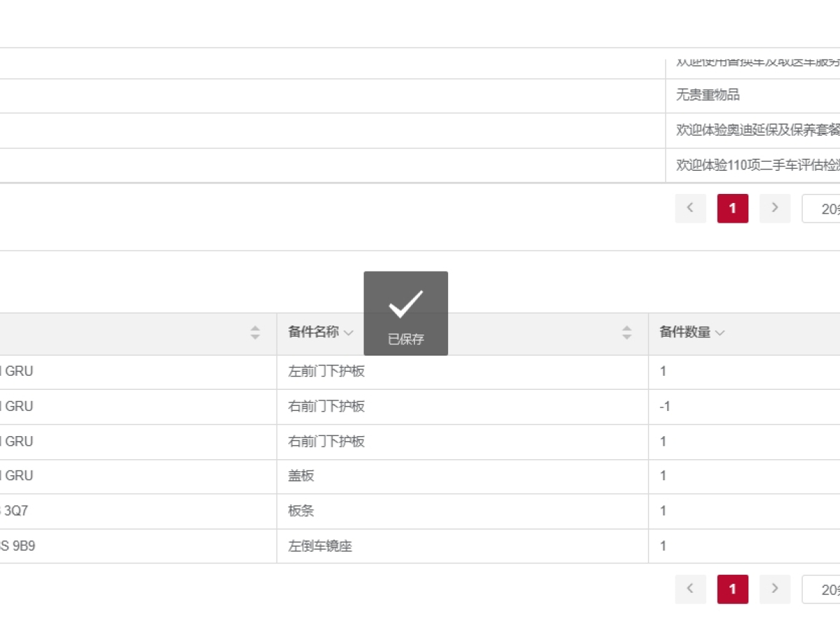Image resolution: width=840 pixels, height=630 pixels.
Task: Click the sort arrows in 备件名称 column
Action: [x=626, y=333]
